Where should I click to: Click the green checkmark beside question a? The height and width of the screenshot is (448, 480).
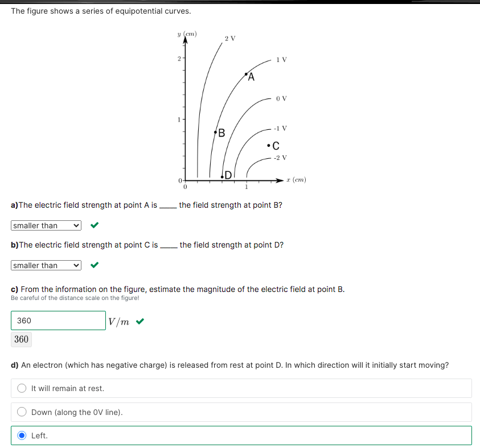pos(94,225)
